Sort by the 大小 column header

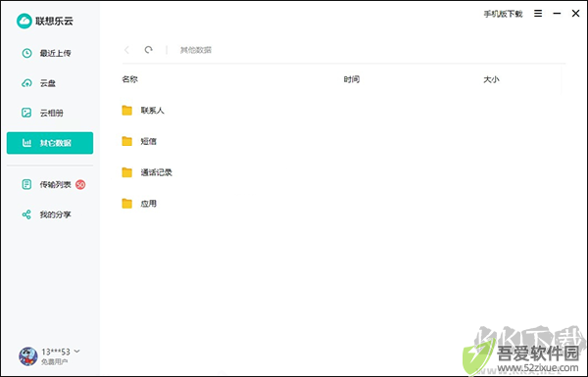[x=491, y=79]
